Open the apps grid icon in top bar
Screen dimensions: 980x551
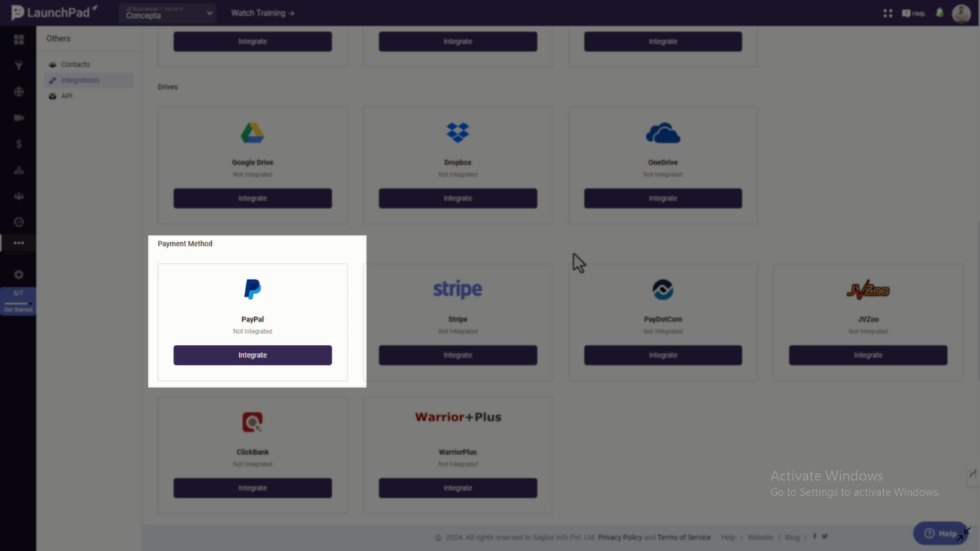click(x=887, y=13)
